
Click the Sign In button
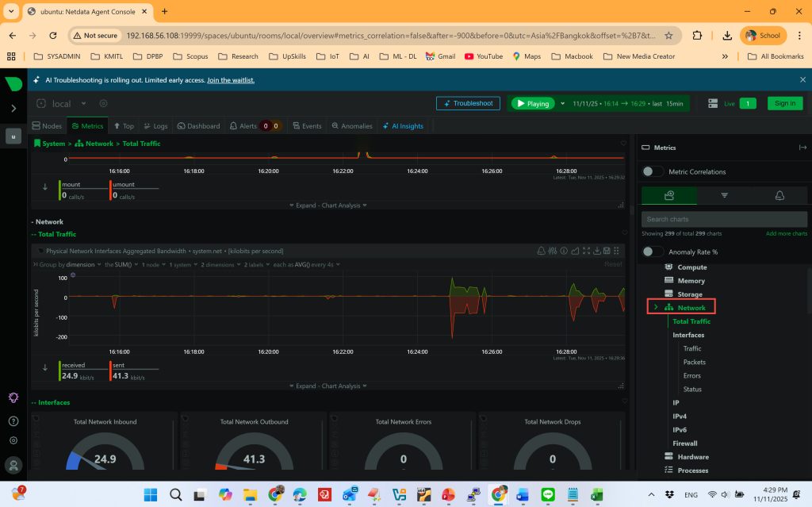pyautogui.click(x=784, y=103)
